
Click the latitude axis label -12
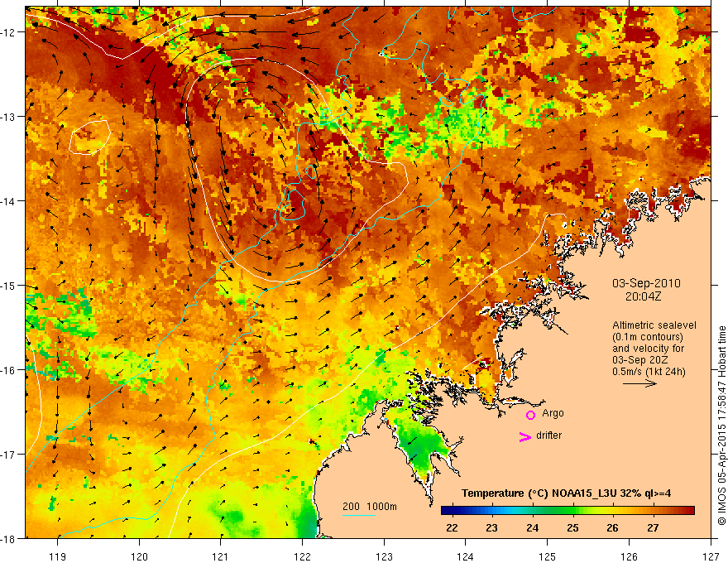[x=8, y=32]
